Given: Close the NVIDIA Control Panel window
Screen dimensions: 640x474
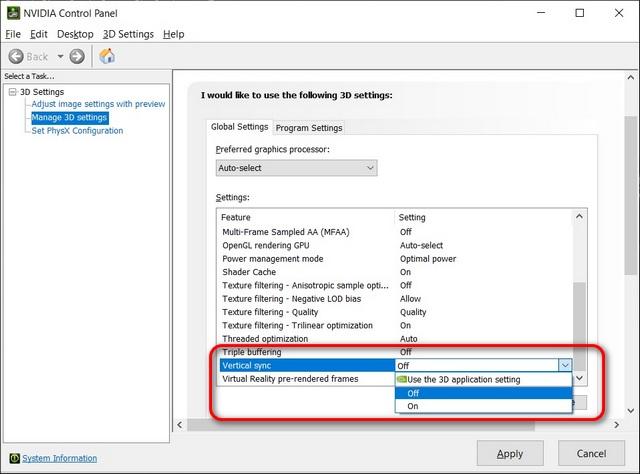Looking at the screenshot, I should (x=619, y=13).
